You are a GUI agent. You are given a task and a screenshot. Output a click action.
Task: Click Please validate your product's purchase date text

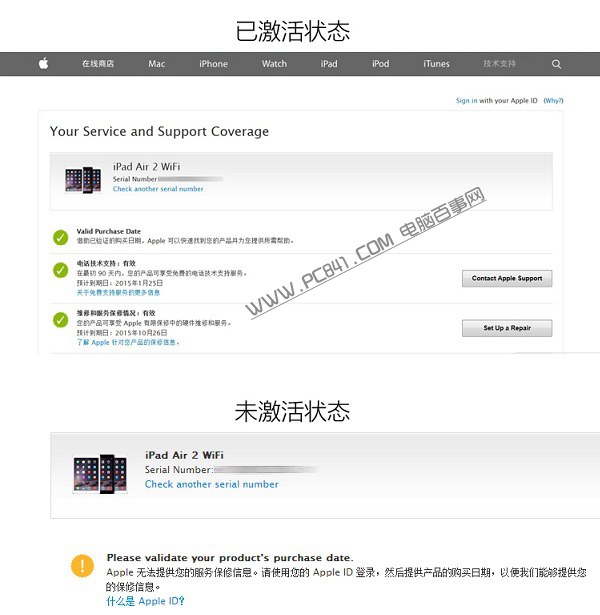230,558
